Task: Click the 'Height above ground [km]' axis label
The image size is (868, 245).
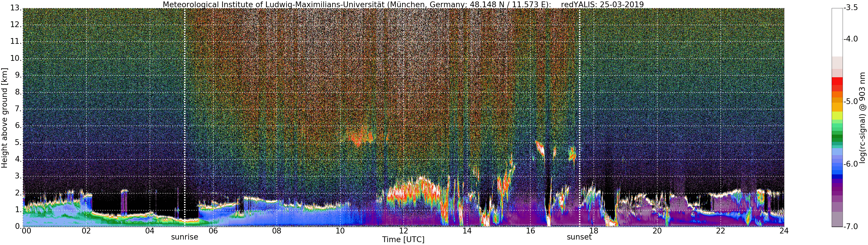Action: coord(4,117)
